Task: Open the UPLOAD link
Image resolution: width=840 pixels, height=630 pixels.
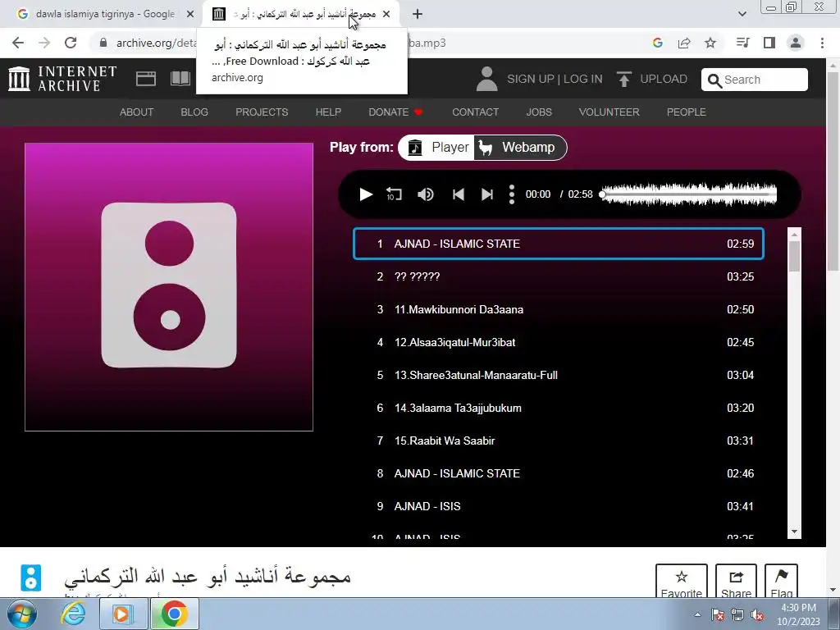Action: coord(663,79)
